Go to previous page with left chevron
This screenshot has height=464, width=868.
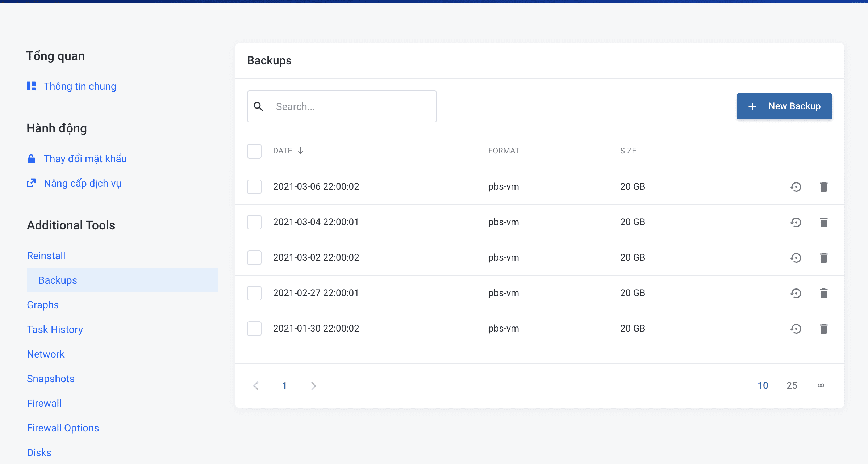[x=256, y=385]
